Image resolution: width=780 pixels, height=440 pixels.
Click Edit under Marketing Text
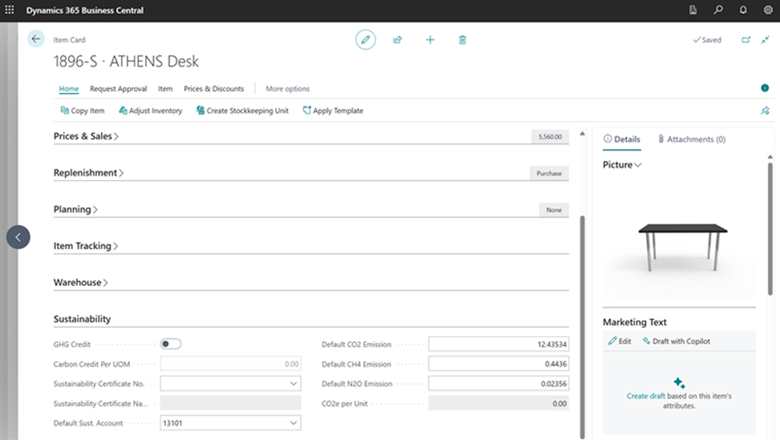[x=620, y=341]
